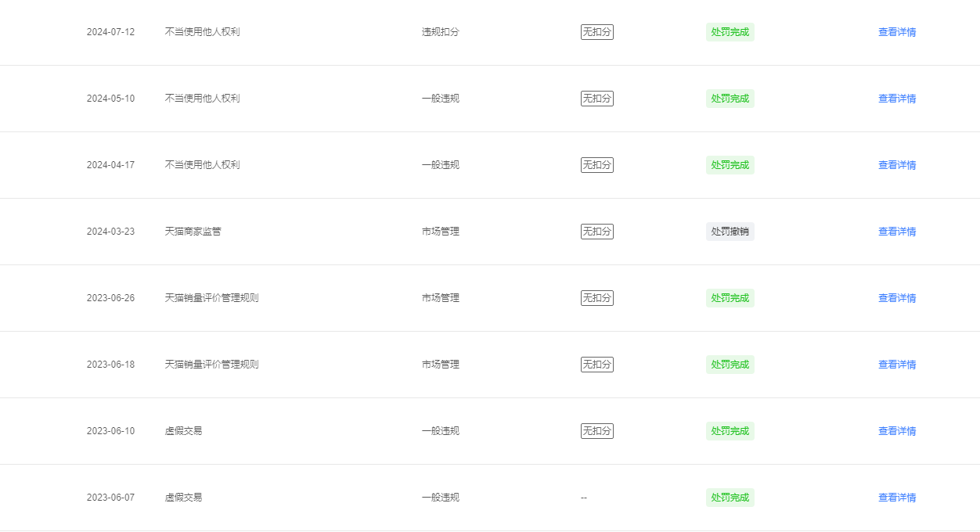
Task: View details of the 2024-03-23 天猫商家监管 record
Action: 897,232
